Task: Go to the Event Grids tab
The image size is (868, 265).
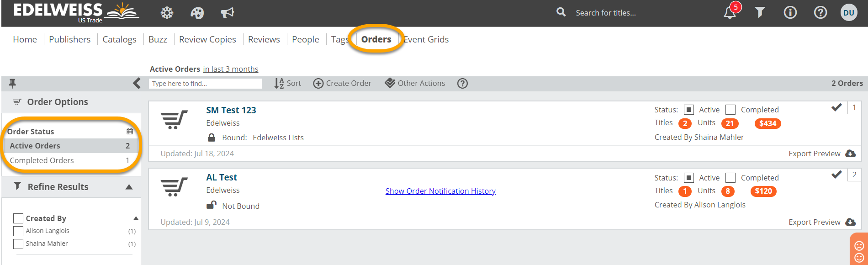Action: (426, 39)
